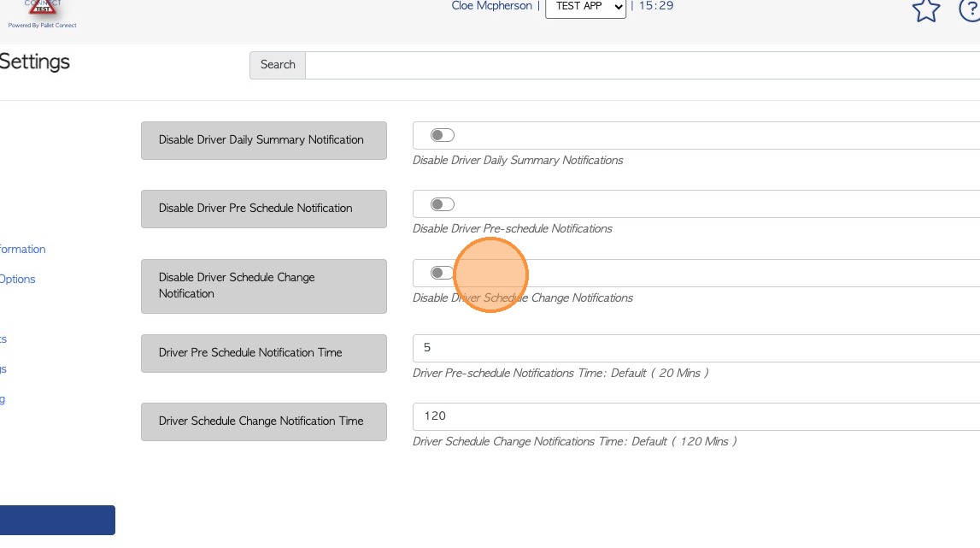980x548 pixels.
Task: Open the sidebar Options link
Action: pos(17,280)
